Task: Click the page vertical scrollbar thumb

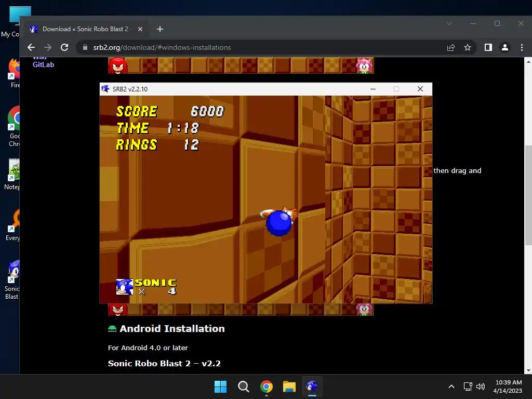Action: pos(528,195)
